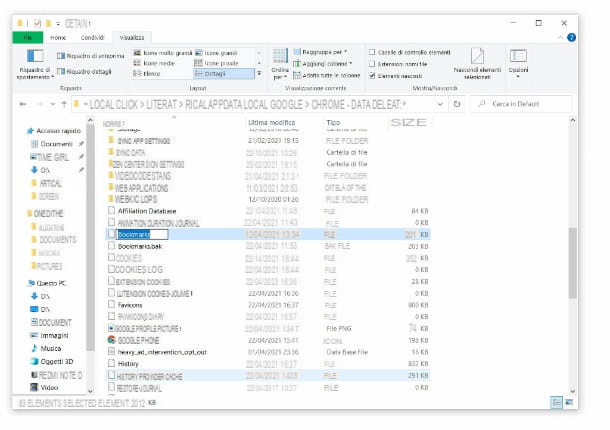
Task: Switch to the Condividi tab
Action: [x=92, y=38]
